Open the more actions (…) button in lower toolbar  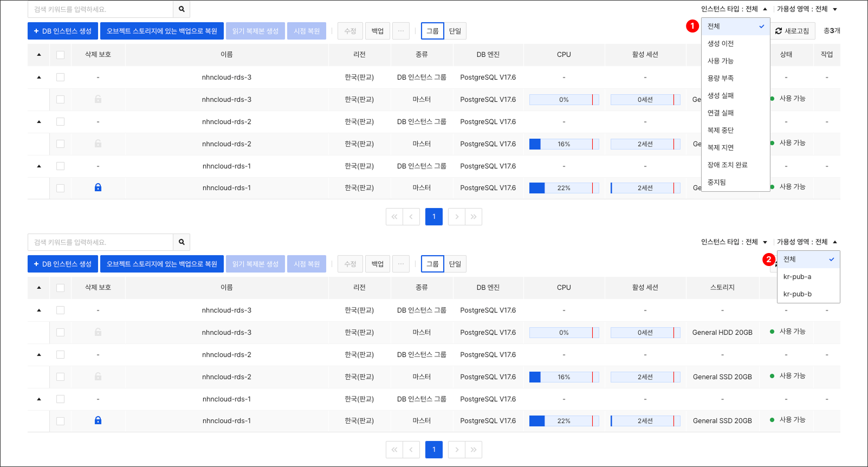coord(401,264)
